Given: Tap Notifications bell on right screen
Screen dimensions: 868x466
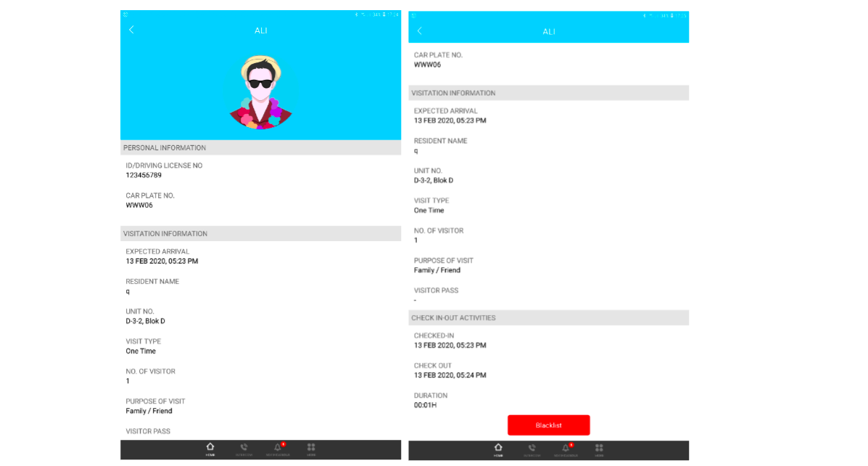Looking at the screenshot, I should pos(566,450).
